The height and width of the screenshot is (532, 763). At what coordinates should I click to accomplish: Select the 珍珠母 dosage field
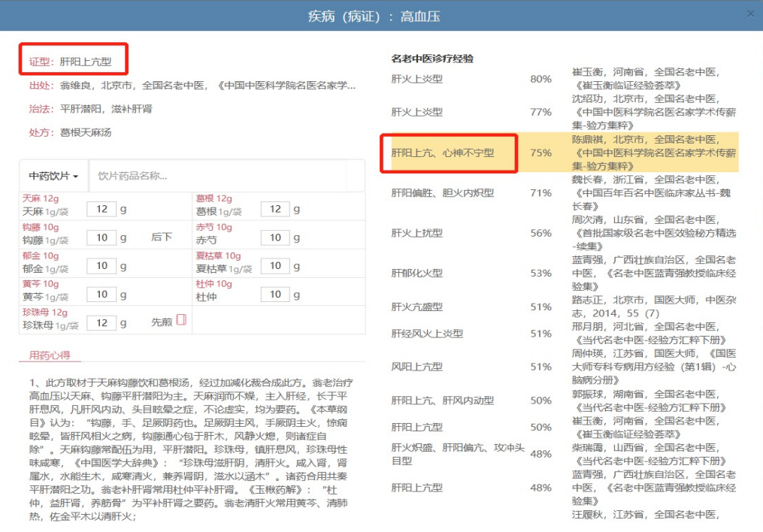click(101, 323)
